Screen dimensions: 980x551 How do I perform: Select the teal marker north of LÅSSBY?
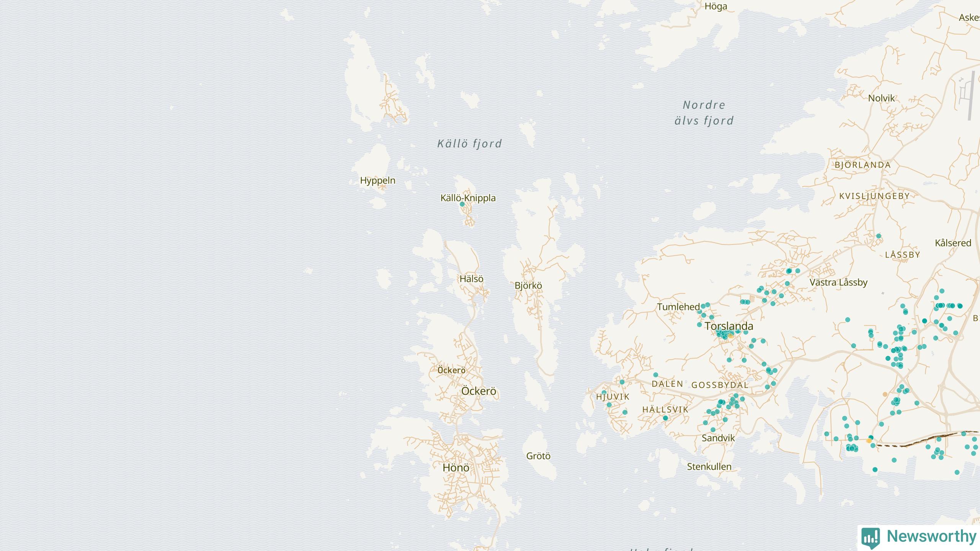point(879,236)
